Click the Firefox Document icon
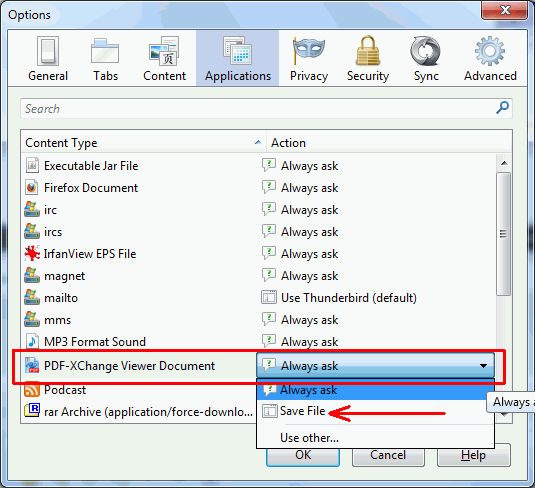 32,187
